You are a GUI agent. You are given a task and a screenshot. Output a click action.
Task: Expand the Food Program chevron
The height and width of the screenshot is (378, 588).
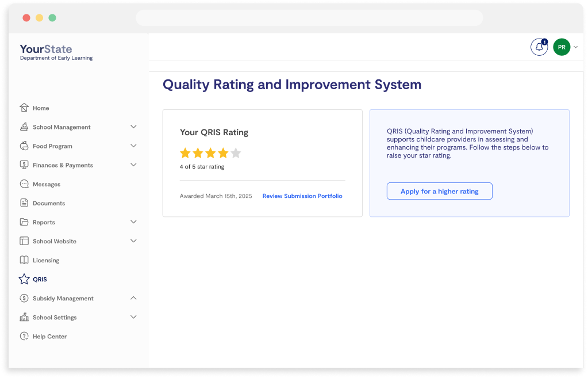[133, 146]
